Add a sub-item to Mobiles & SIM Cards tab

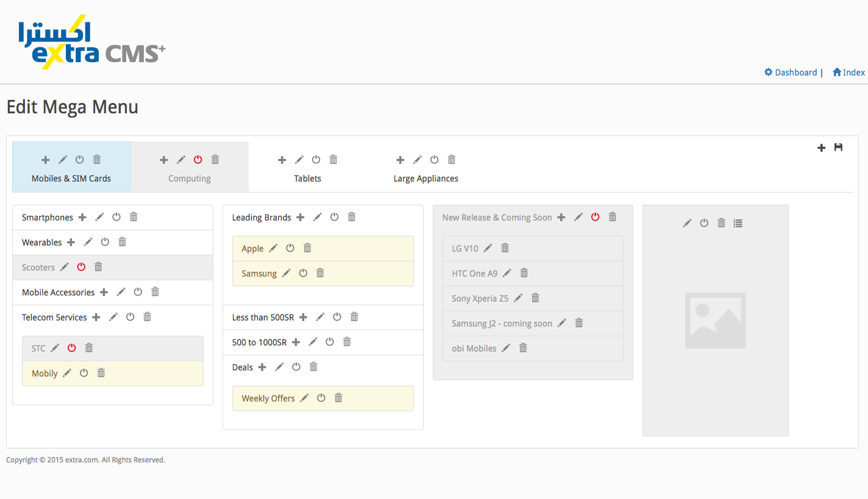point(46,160)
